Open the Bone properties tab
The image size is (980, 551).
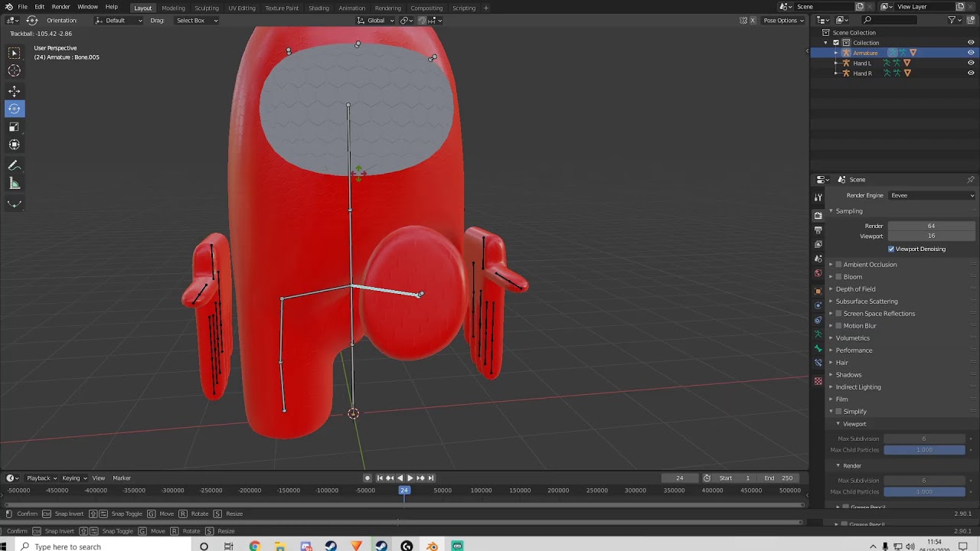818,349
